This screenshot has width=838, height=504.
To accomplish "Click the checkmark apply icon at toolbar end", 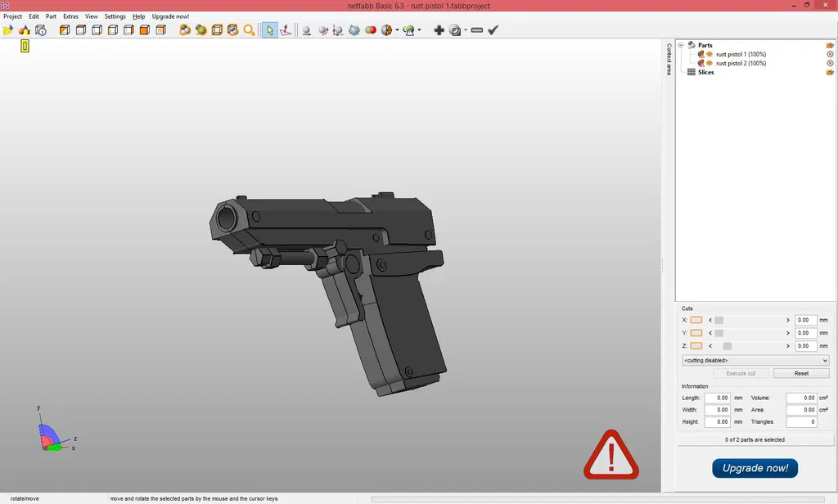I will pos(493,29).
